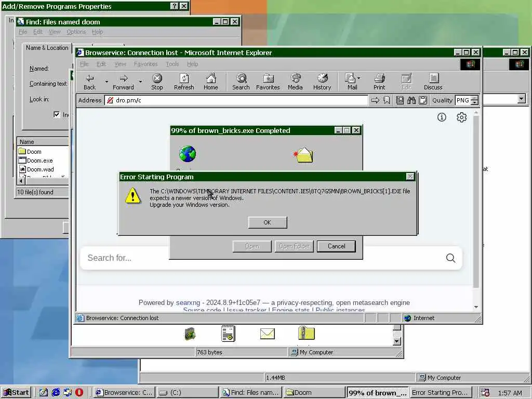Refresh the page via the Refresh icon
Screen dimensions: 532x399
[184, 82]
